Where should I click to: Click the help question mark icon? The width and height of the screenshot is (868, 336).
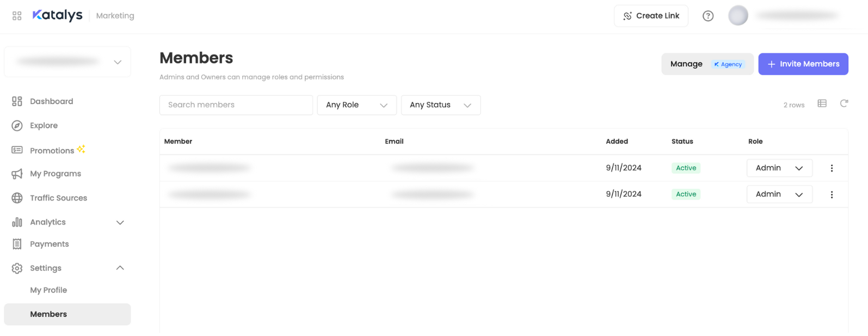(707, 16)
